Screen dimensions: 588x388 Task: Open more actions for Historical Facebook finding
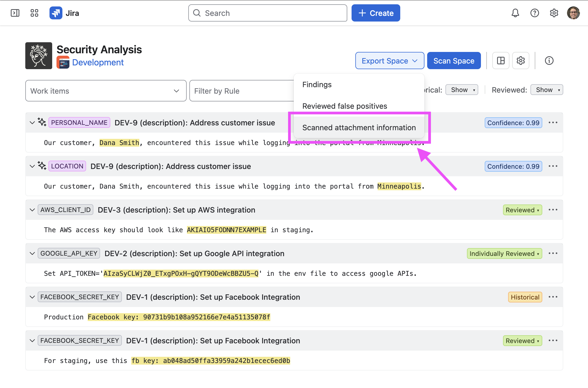pyautogui.click(x=553, y=297)
